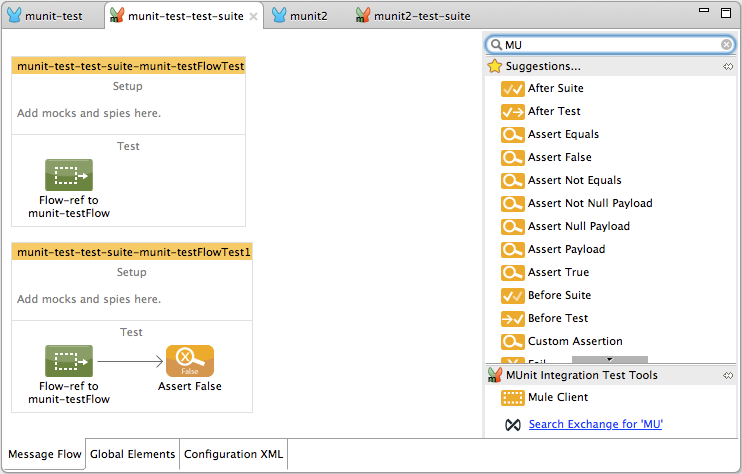The height and width of the screenshot is (474, 742).
Task: Switch to the Global Elements tab
Action: pos(132,454)
